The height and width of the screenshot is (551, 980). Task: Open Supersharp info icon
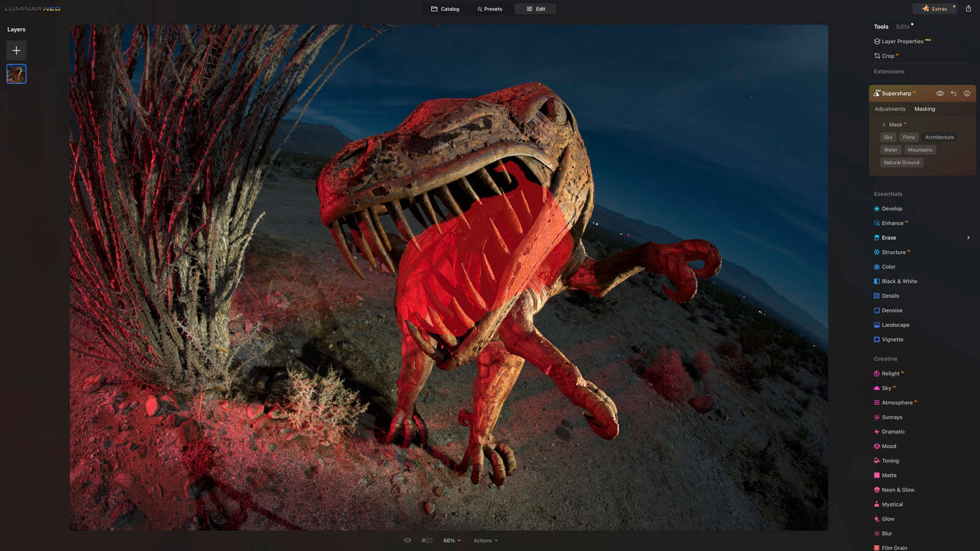[x=967, y=94]
